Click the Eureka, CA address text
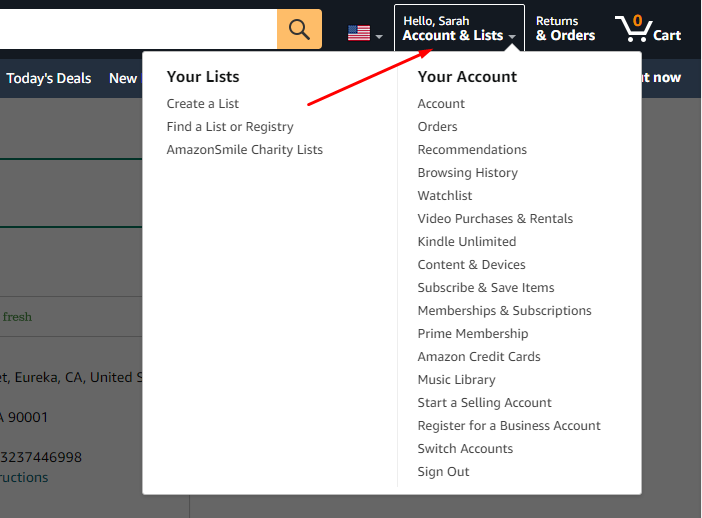 coord(71,377)
